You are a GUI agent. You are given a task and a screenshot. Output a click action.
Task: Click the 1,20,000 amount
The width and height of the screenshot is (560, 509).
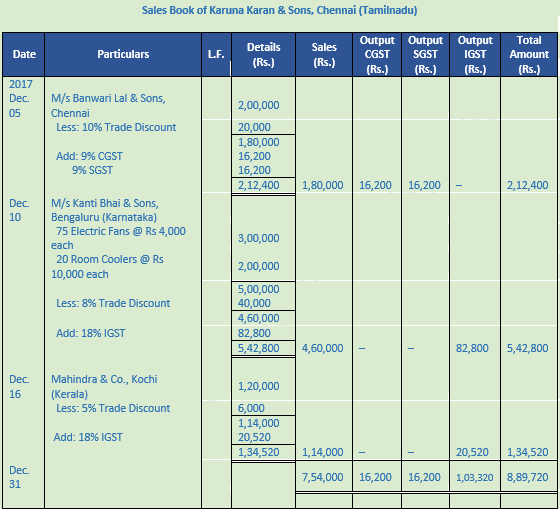[x=259, y=386]
